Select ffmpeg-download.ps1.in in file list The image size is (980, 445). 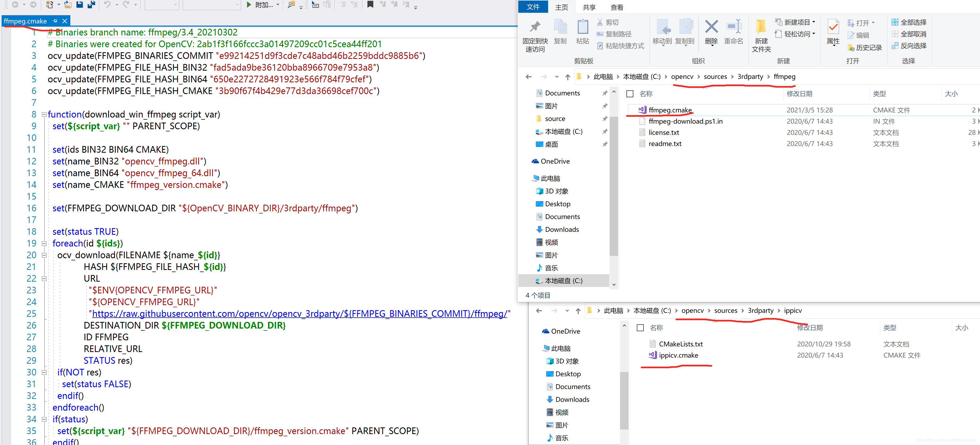[685, 121]
